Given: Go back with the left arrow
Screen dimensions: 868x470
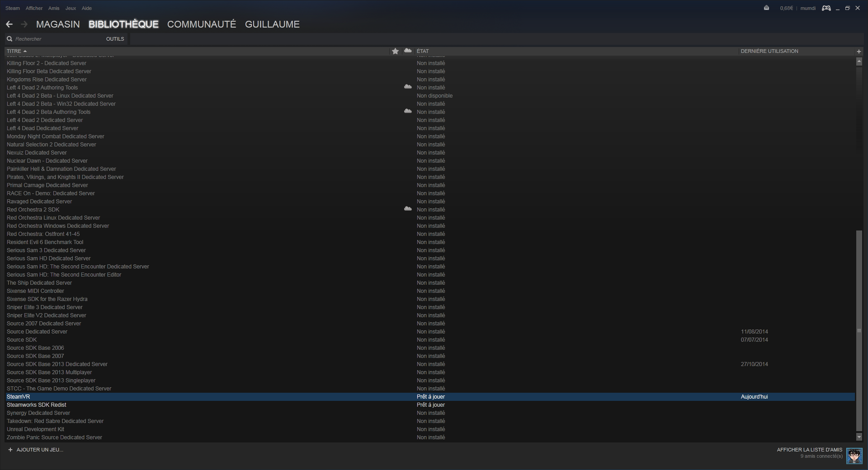Looking at the screenshot, I should pyautogui.click(x=9, y=24).
